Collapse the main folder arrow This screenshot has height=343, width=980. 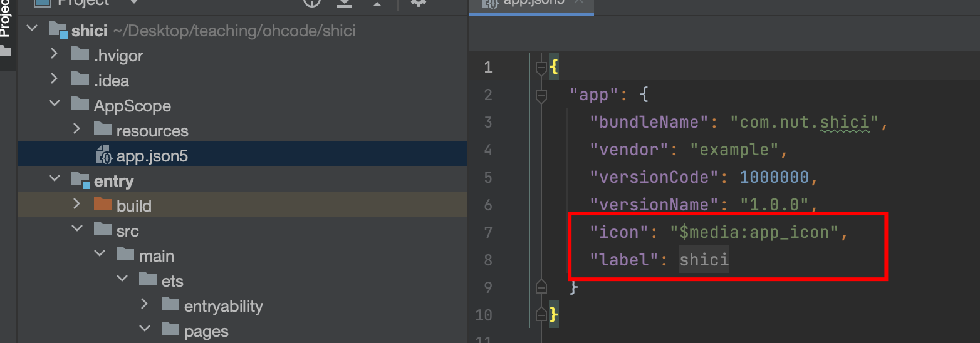100,255
